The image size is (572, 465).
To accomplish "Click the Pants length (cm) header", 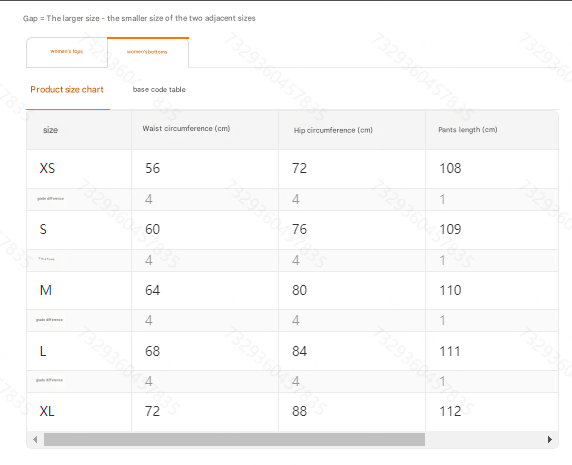I will coord(468,130).
